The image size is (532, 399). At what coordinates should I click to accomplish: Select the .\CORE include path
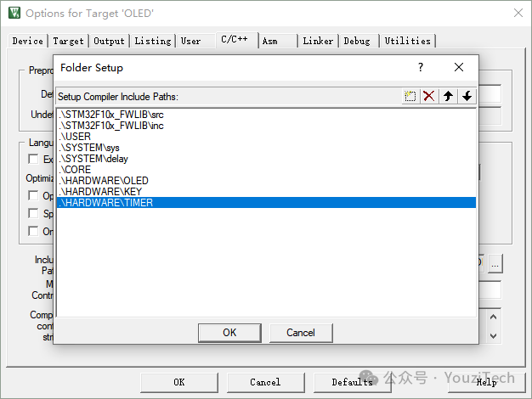coord(266,170)
